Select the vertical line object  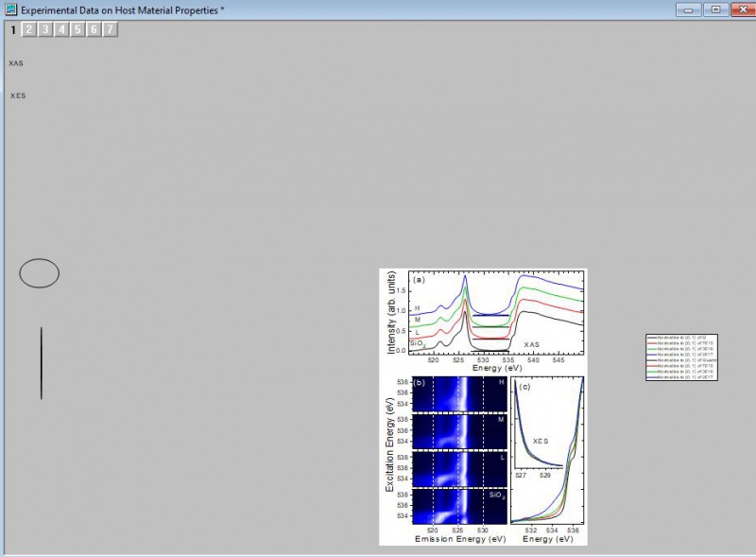[x=41, y=363]
